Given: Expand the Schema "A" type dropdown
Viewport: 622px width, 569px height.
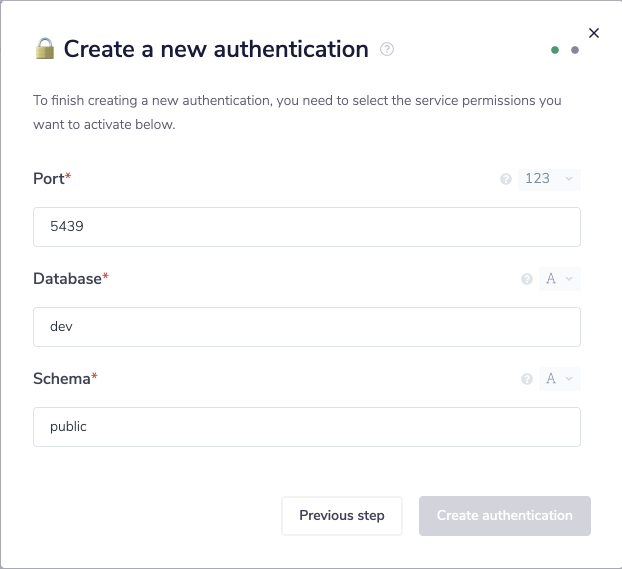Looking at the screenshot, I should click(559, 379).
